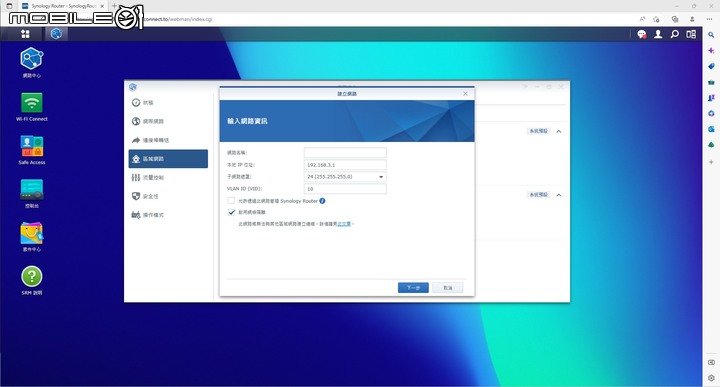The width and height of the screenshot is (720, 387).
Task: Open the Edge profile icon
Action: [x=692, y=19]
